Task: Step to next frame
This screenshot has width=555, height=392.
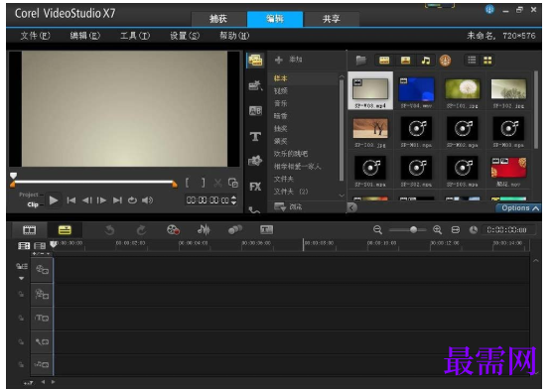Action: (102, 200)
